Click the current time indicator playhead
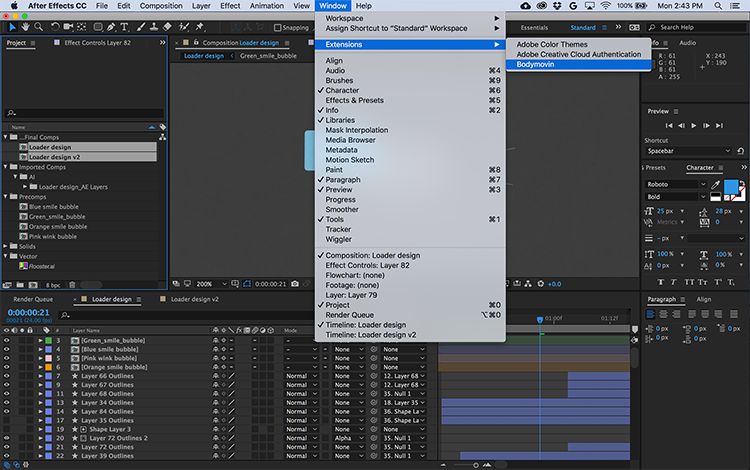 point(540,319)
